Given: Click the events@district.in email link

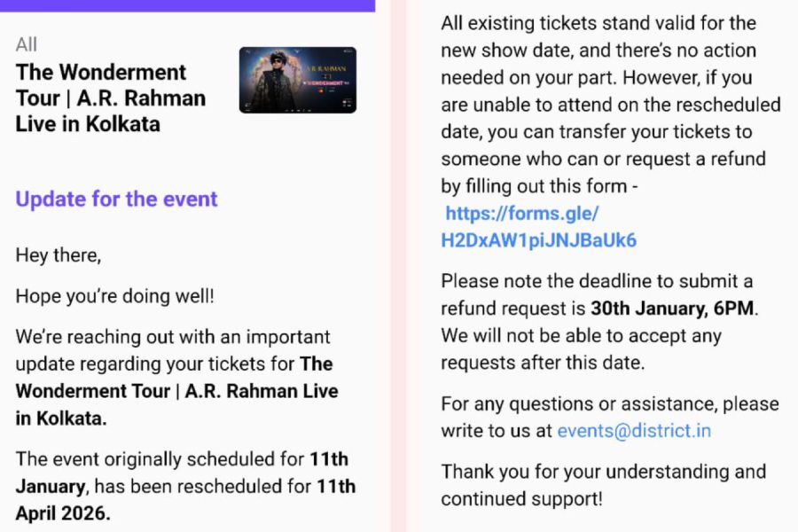Looking at the screenshot, I should [634, 431].
